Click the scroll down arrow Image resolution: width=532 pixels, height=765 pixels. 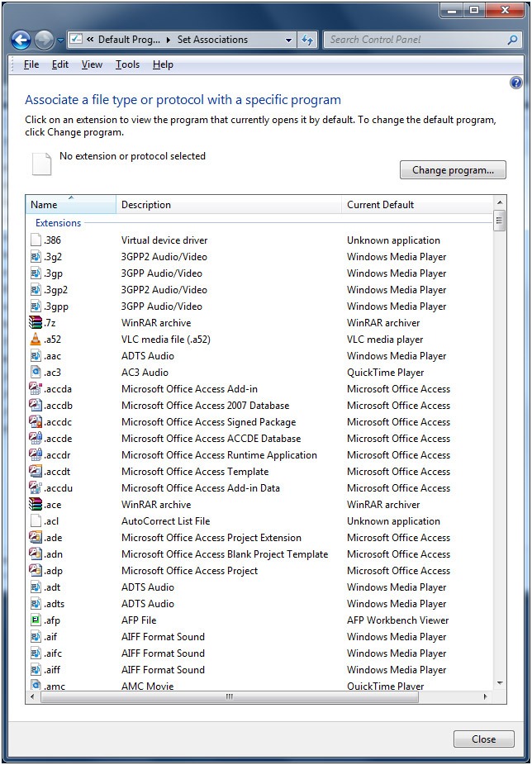499,683
